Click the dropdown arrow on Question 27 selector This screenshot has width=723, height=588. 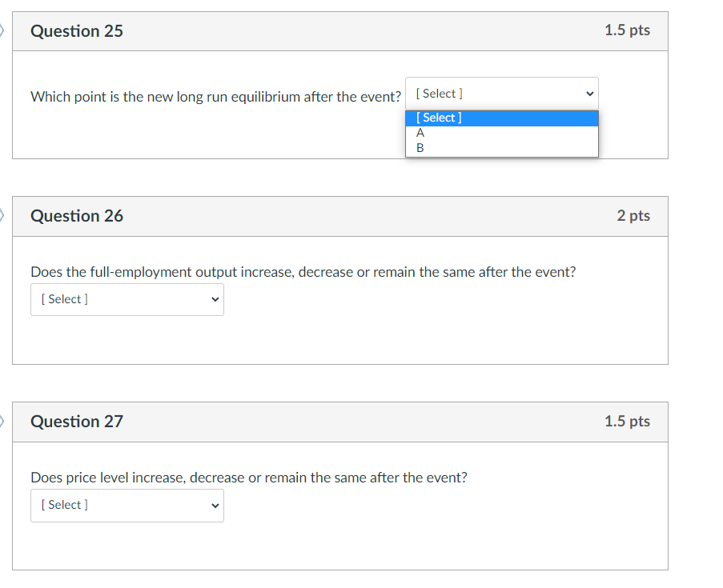click(x=214, y=505)
